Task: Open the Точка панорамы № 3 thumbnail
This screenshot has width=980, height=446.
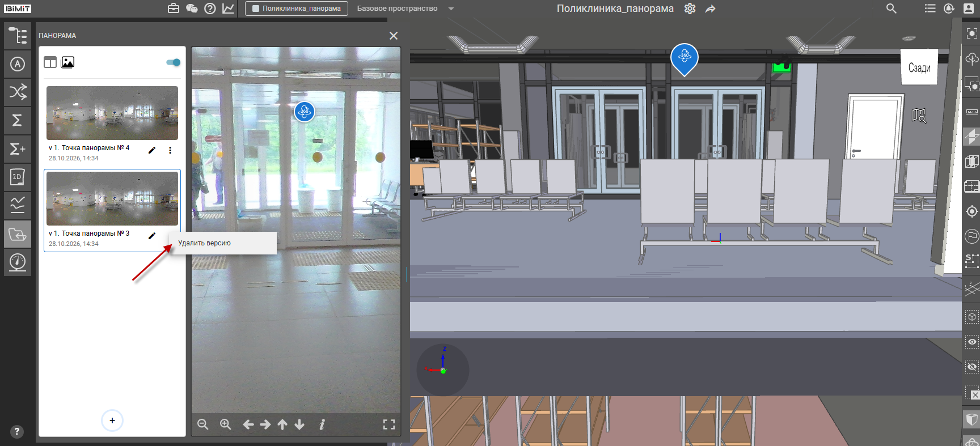Action: [112, 199]
